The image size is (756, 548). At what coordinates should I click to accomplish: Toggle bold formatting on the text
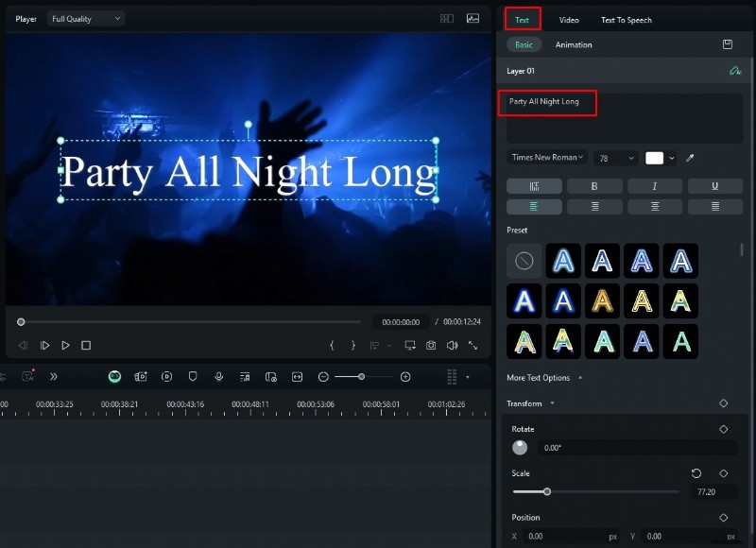pos(594,185)
